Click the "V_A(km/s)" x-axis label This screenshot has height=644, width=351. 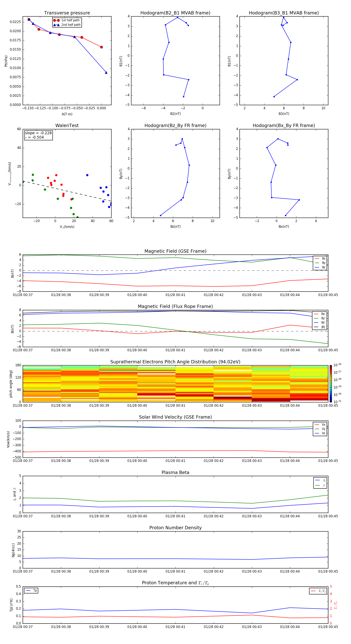(67, 227)
